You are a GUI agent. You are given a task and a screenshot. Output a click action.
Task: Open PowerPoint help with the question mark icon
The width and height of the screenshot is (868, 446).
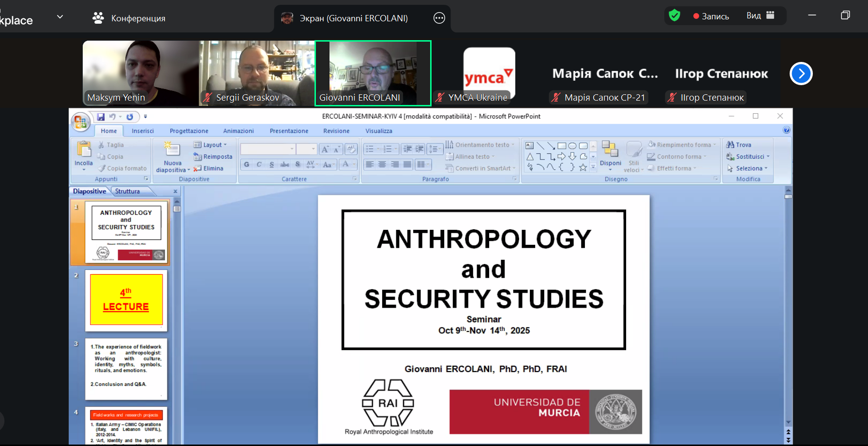pos(786,130)
